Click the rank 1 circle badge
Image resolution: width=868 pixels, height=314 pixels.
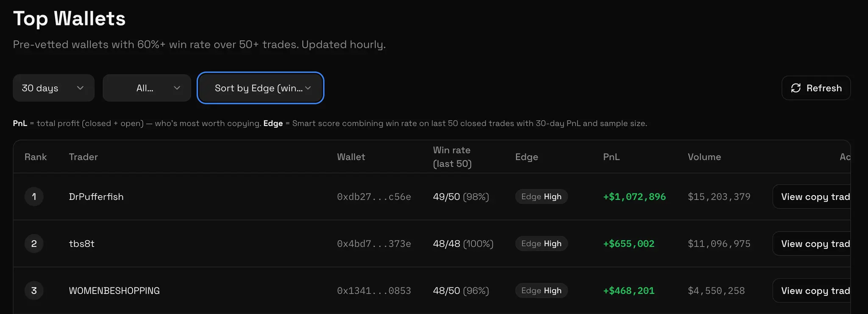click(34, 196)
